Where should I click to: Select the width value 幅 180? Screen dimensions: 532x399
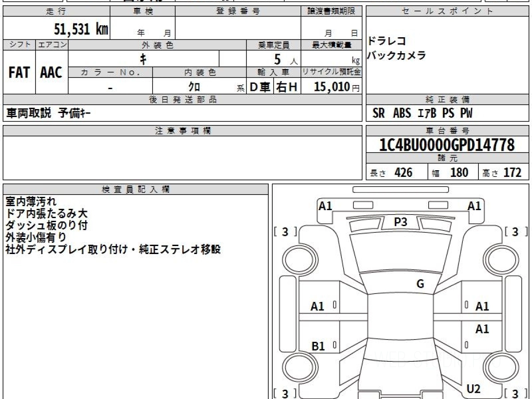tap(450, 172)
